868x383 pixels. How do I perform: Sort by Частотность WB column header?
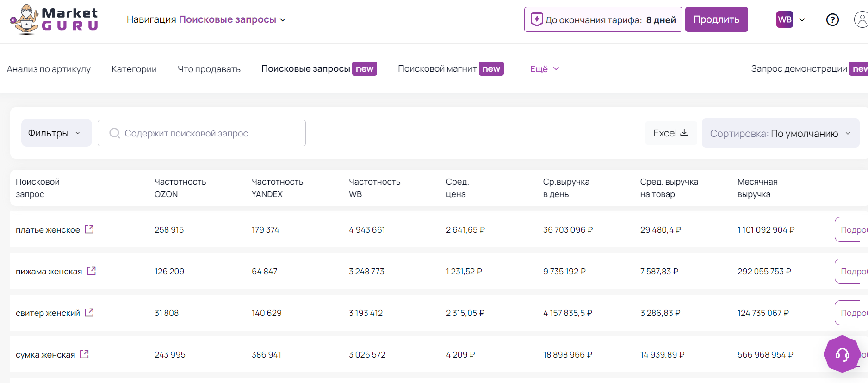point(374,188)
